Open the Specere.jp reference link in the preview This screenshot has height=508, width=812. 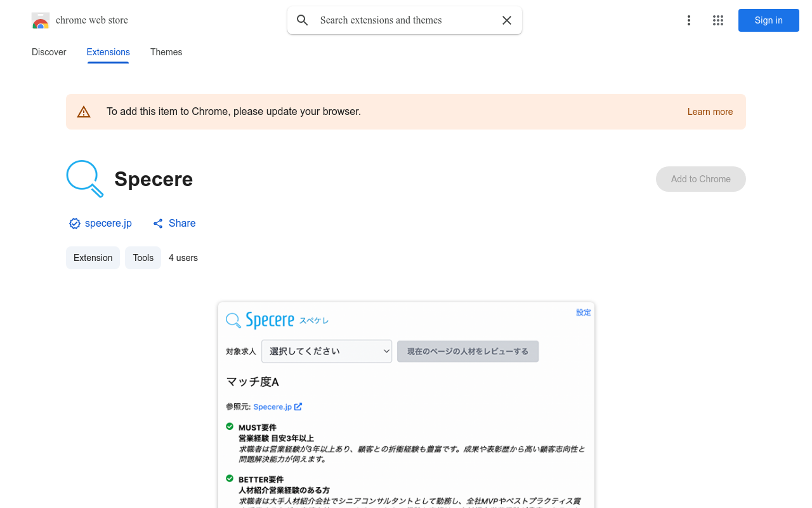[277, 407]
